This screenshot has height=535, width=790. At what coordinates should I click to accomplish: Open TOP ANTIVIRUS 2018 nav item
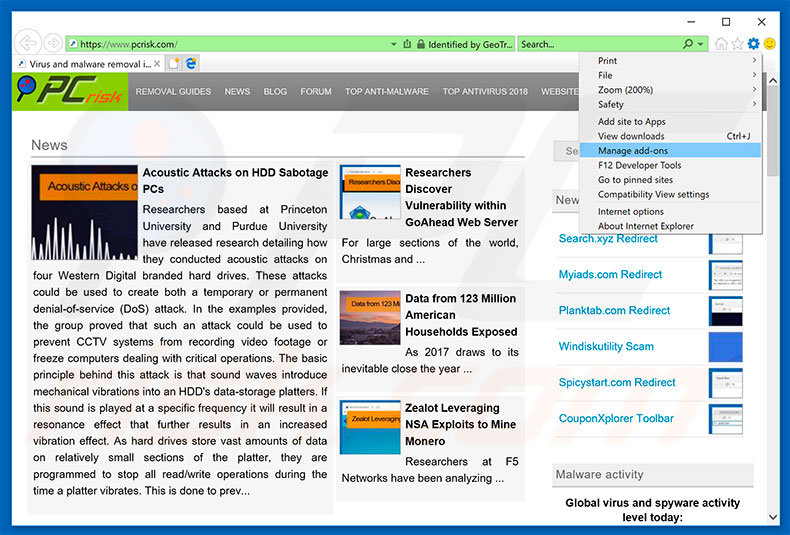pos(485,92)
